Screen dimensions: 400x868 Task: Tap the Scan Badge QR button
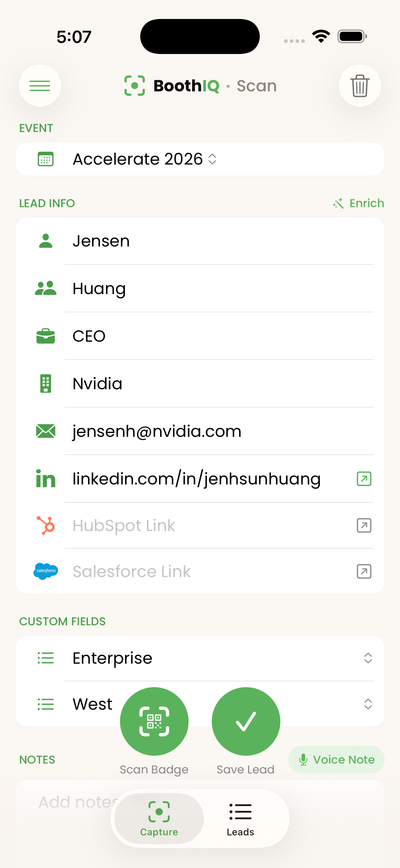[154, 721]
